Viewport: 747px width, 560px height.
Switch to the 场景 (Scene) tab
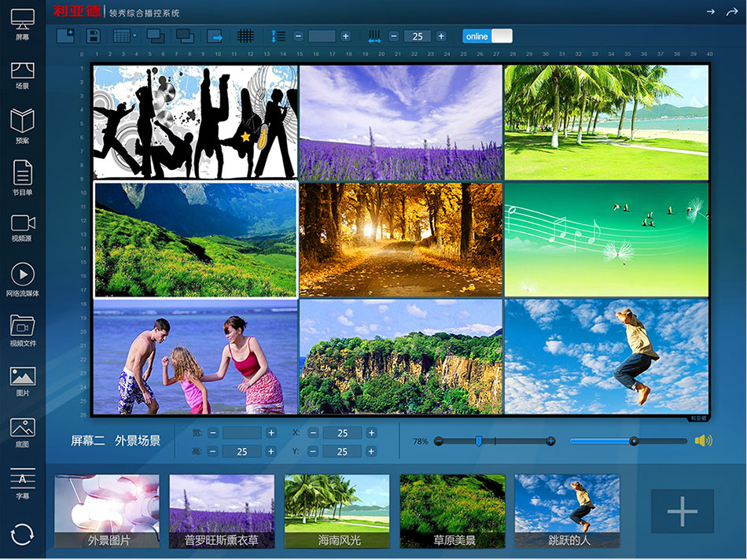(x=23, y=75)
